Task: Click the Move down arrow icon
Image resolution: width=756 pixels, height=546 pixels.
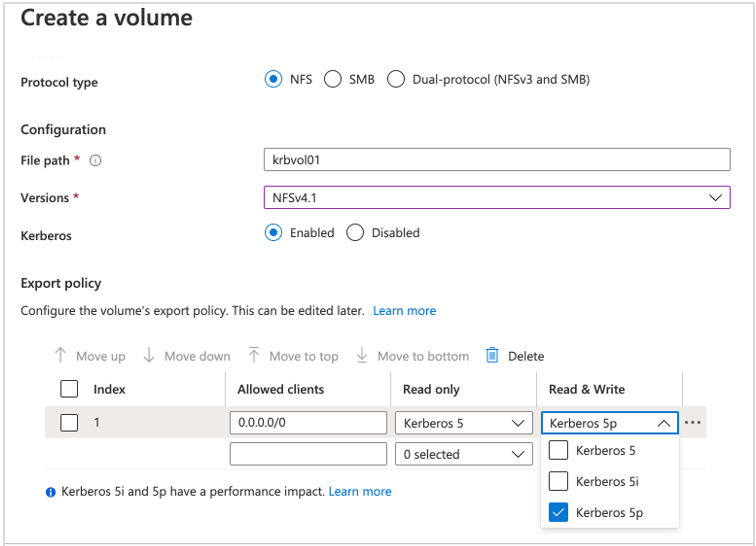Action: 149,355
